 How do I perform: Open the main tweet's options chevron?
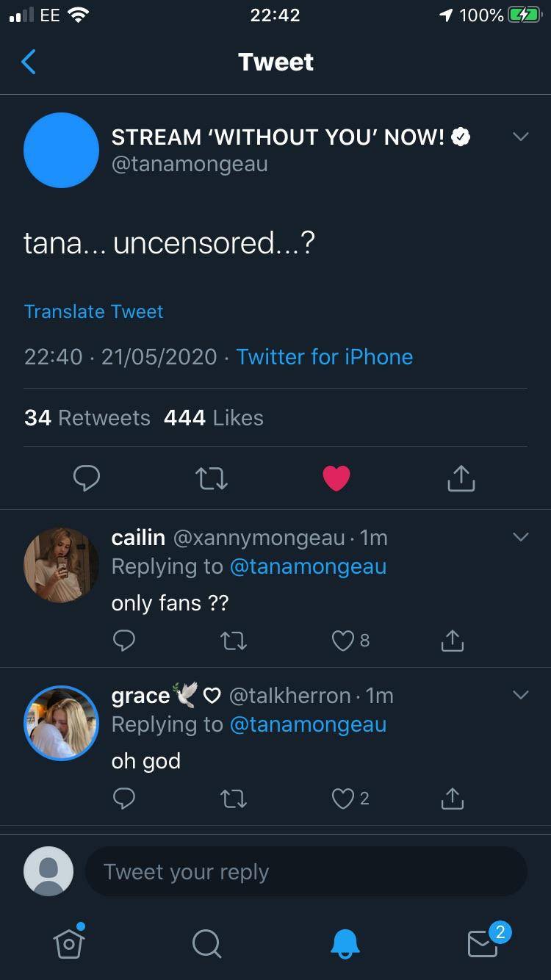(520, 137)
